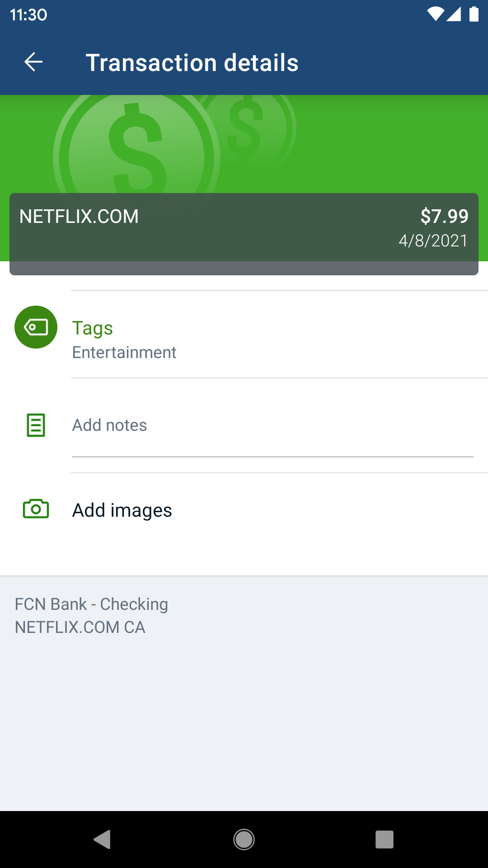Tap the 4/8/2021 transaction date
488x868 pixels.
tap(433, 241)
